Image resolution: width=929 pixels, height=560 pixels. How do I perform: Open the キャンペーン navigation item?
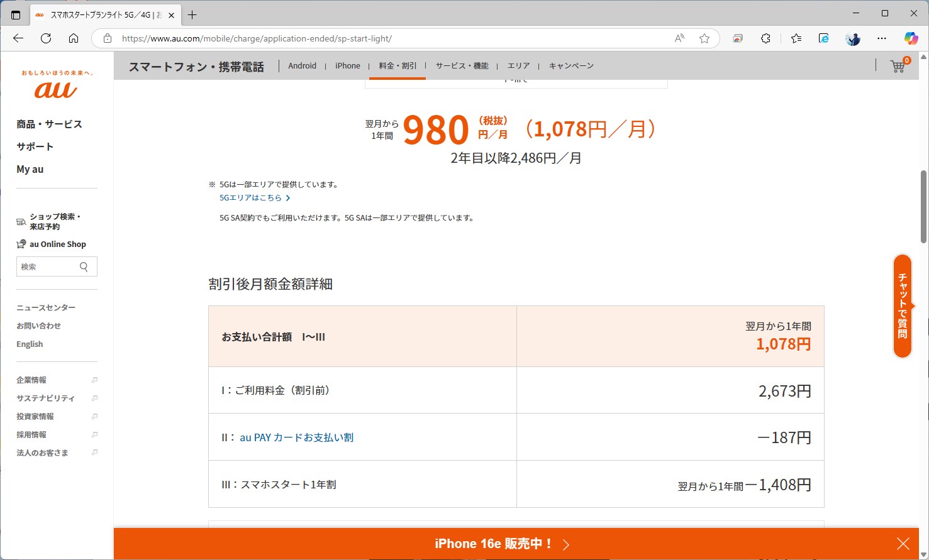[x=570, y=65]
